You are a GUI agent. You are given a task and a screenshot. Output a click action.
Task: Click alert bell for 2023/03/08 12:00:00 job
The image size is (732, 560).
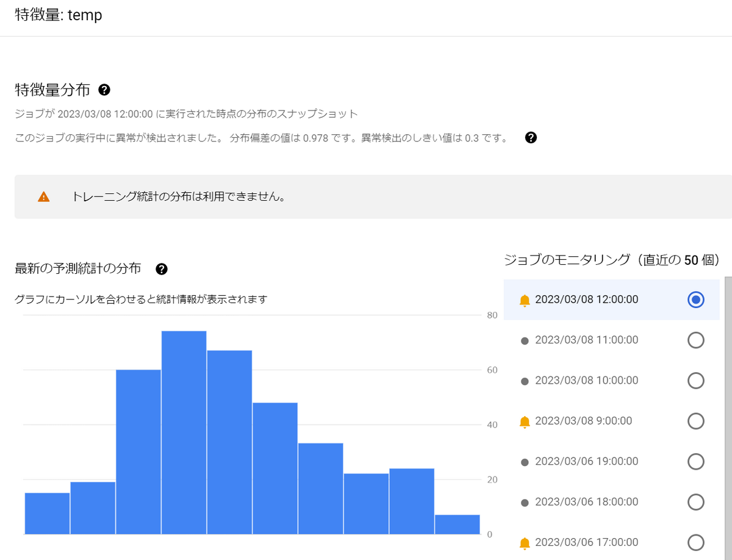[525, 300]
